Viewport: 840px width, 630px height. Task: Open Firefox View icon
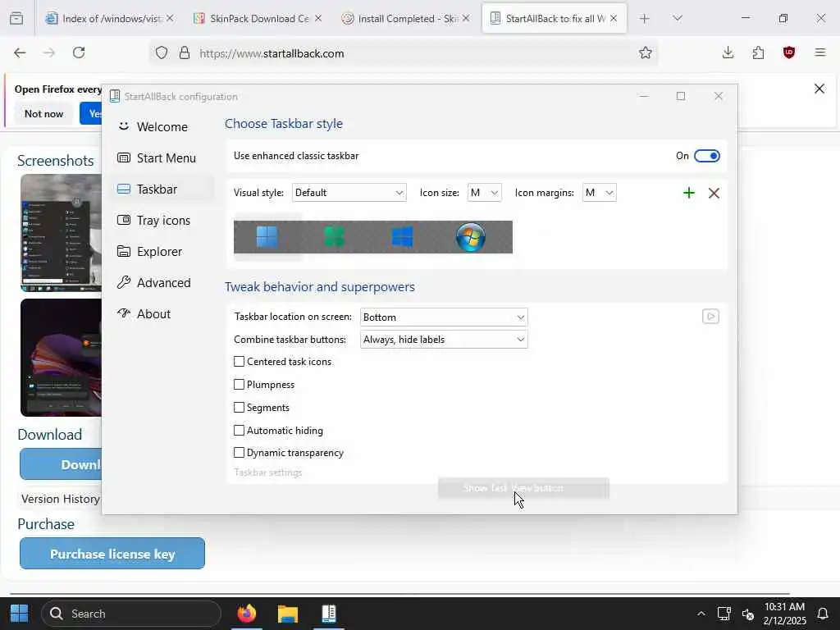tap(16, 18)
